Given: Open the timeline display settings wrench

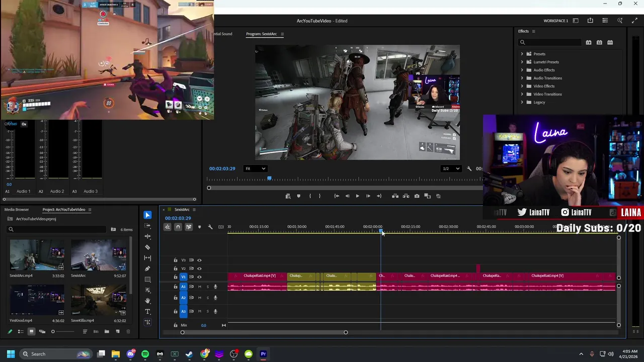Looking at the screenshot, I should click(210, 227).
